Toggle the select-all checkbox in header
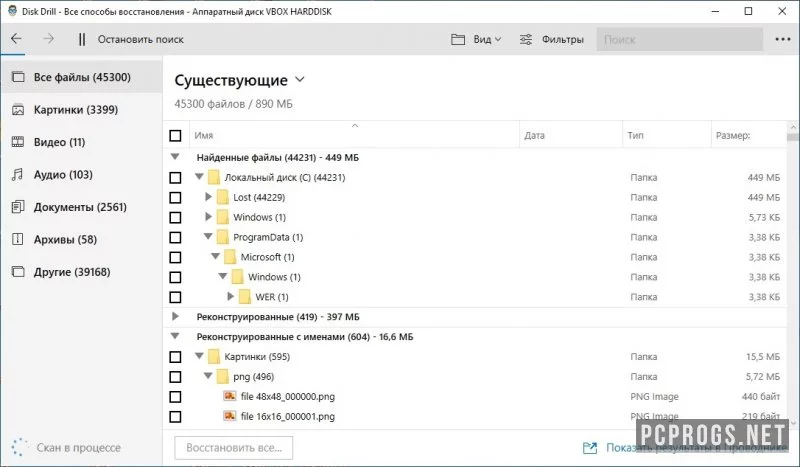 175,135
